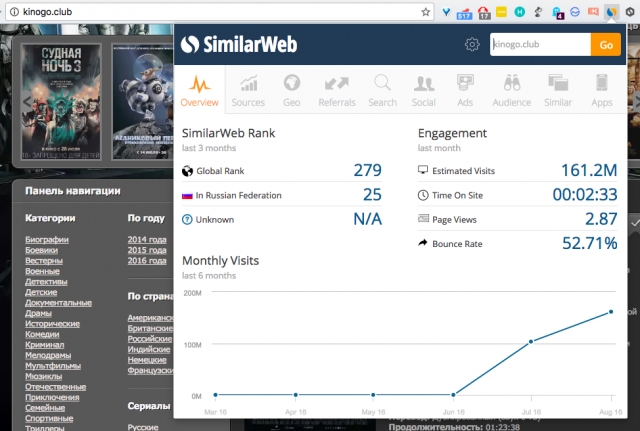This screenshot has width=640, height=431.
Task: Open the Комедии category link
Action: [x=42, y=334]
